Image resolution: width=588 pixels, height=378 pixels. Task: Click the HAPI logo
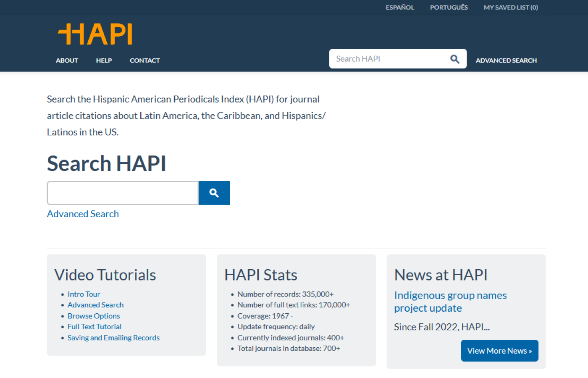coord(94,34)
